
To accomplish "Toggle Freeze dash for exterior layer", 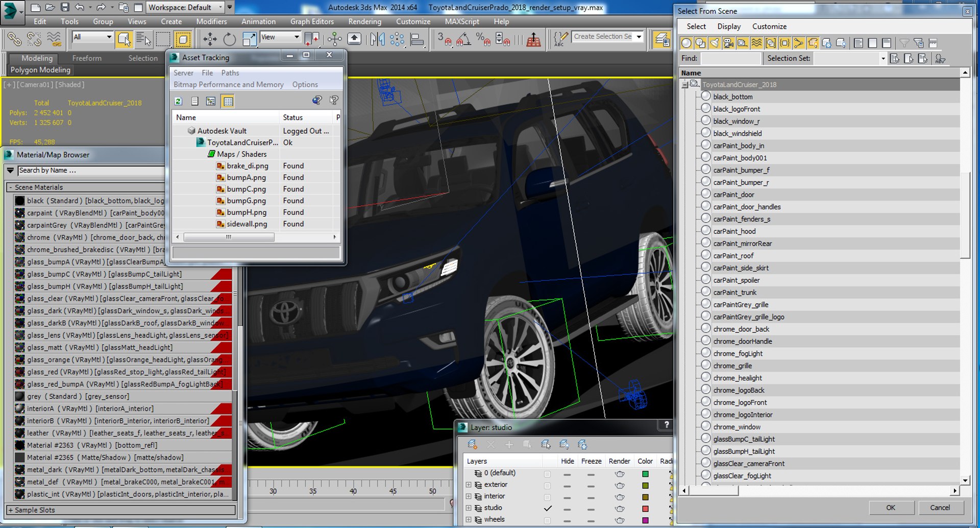I will pyautogui.click(x=591, y=486).
